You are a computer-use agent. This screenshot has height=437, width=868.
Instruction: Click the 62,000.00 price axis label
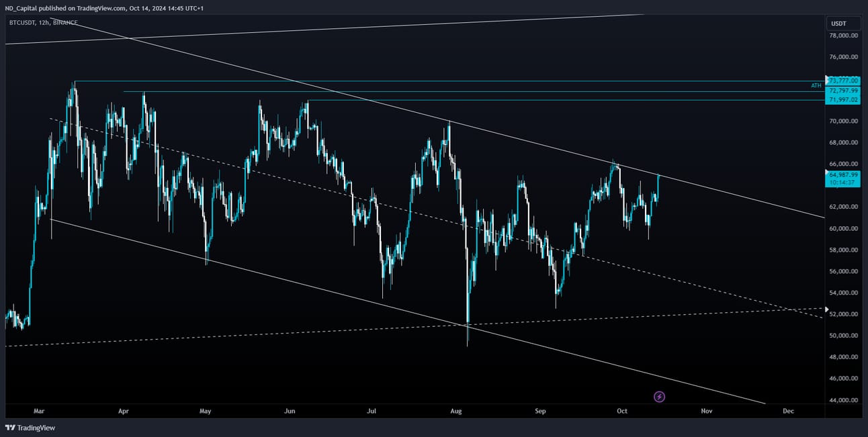coord(844,207)
